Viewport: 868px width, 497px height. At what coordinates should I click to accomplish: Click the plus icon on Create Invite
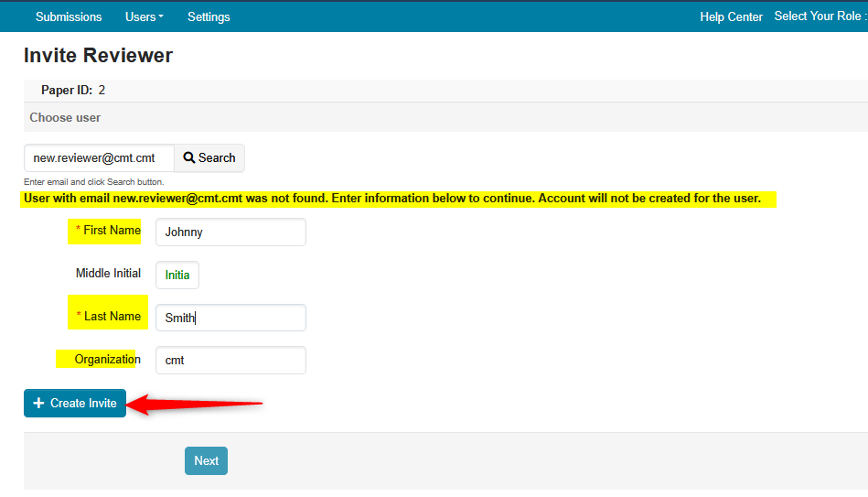[x=38, y=404]
